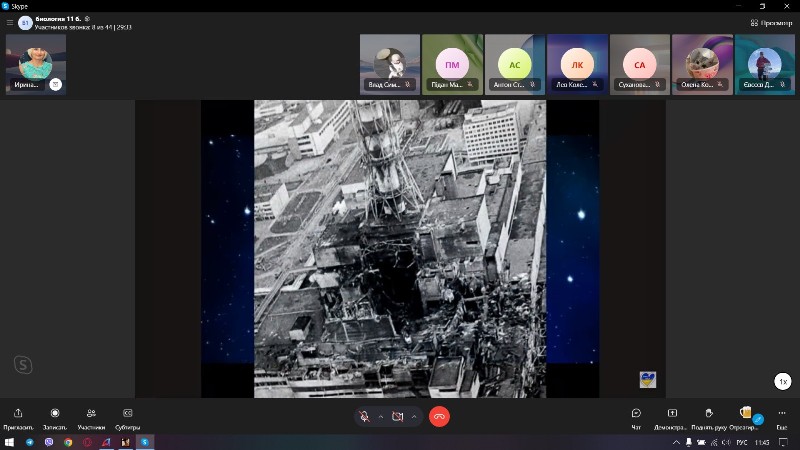
Task: Open the Chat (Чат) panel
Action: point(636,413)
